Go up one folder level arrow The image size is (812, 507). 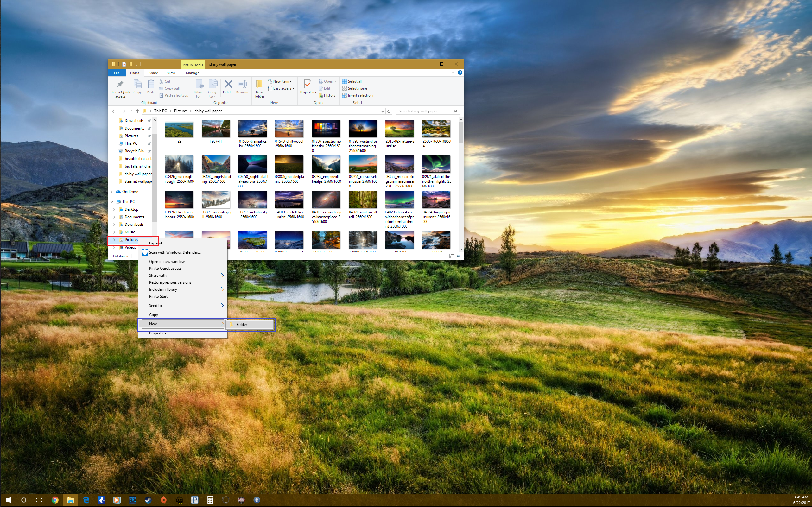[x=137, y=111]
